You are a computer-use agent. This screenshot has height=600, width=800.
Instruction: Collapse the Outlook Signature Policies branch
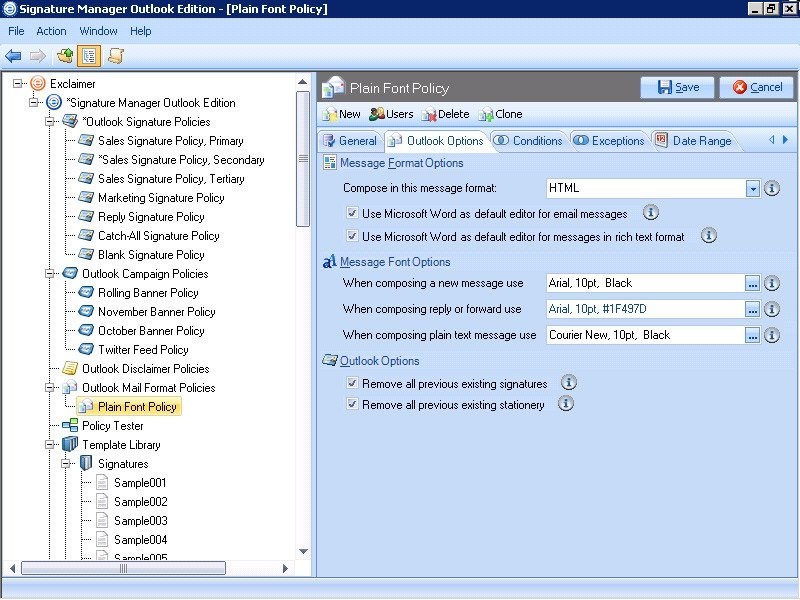click(49, 121)
